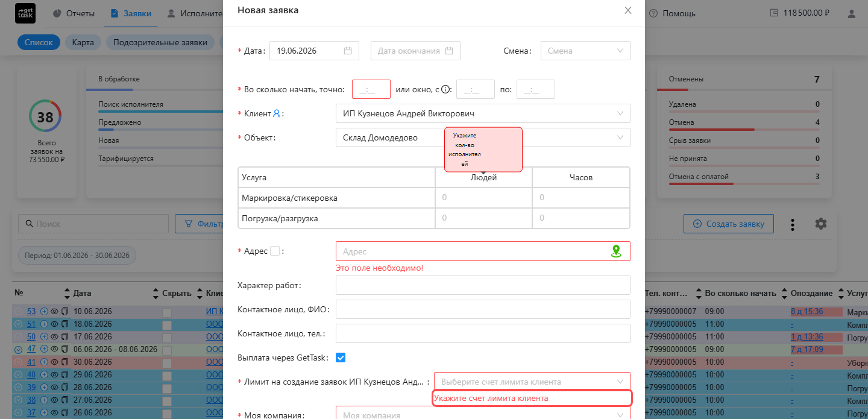Open the three-dot menu beside Создать заявку
Image resolution: width=868 pixels, height=419 pixels.
793,224
